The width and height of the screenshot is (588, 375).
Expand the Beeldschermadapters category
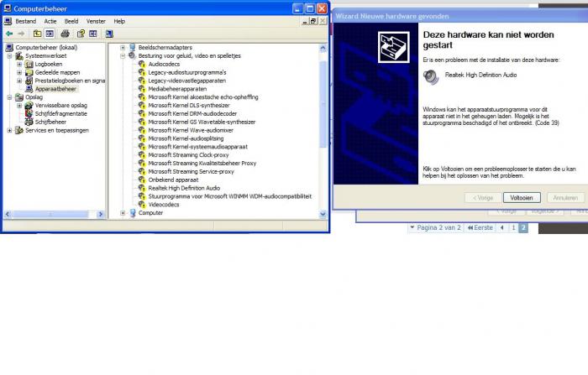pos(123,48)
